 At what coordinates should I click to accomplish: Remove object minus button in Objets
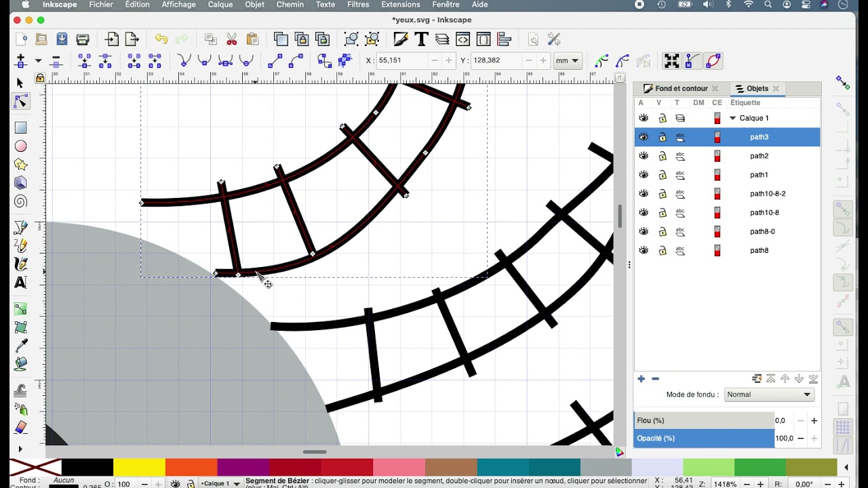click(x=655, y=379)
